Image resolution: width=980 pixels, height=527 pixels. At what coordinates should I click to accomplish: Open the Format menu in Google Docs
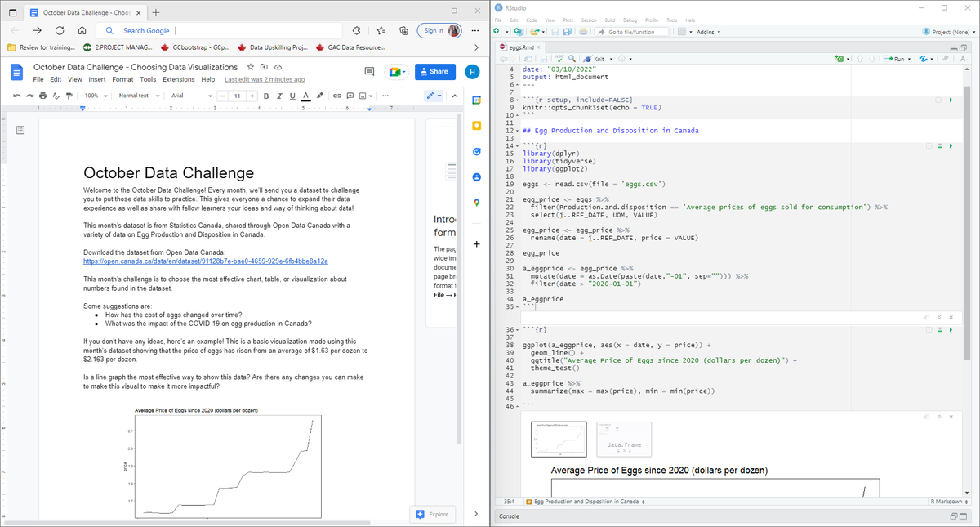tap(122, 79)
